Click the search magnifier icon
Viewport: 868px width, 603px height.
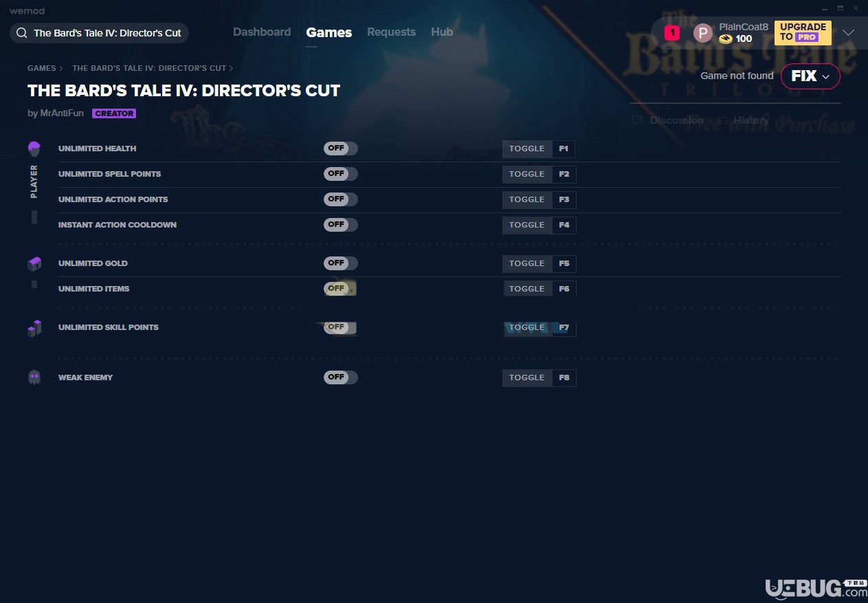(22, 33)
